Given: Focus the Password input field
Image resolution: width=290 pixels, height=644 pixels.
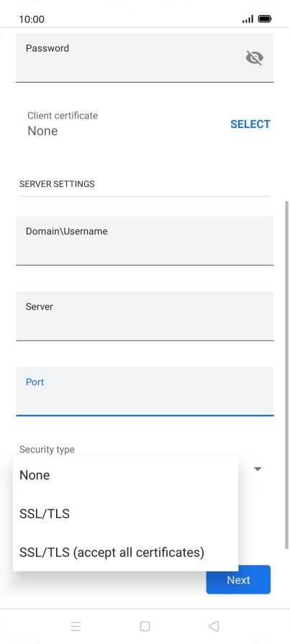Looking at the screenshot, I should 145,57.
